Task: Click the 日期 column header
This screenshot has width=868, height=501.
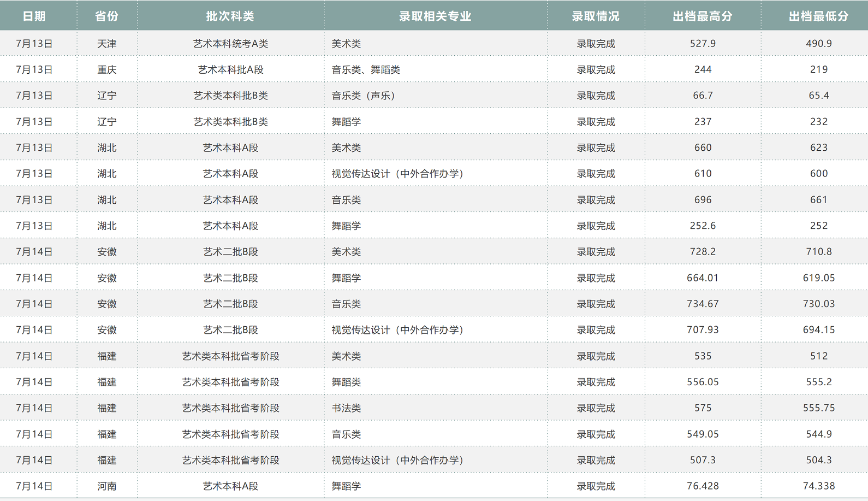Action: 34,16
